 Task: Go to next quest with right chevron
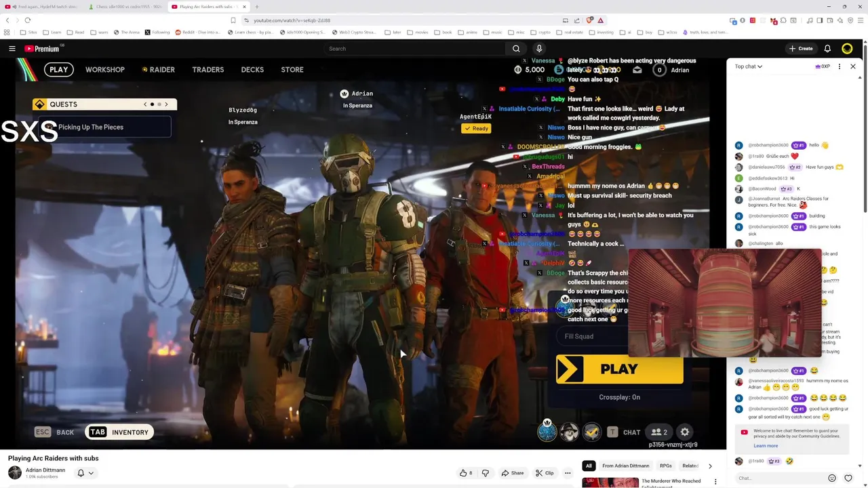pos(166,104)
